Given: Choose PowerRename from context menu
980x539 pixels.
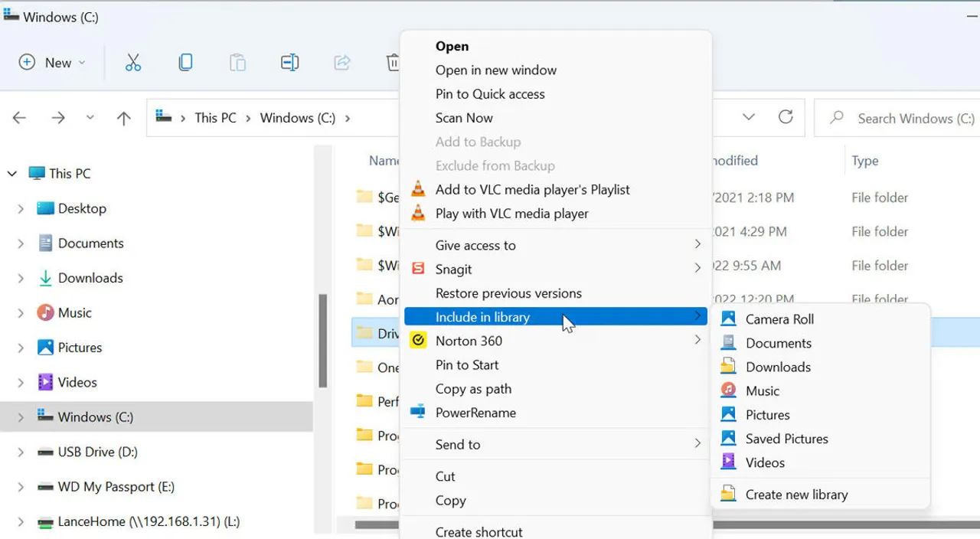Looking at the screenshot, I should pos(475,413).
